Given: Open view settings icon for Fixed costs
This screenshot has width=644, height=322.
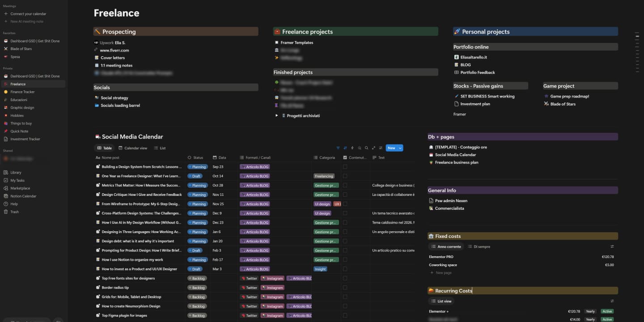Looking at the screenshot, I should pyautogui.click(x=612, y=246).
